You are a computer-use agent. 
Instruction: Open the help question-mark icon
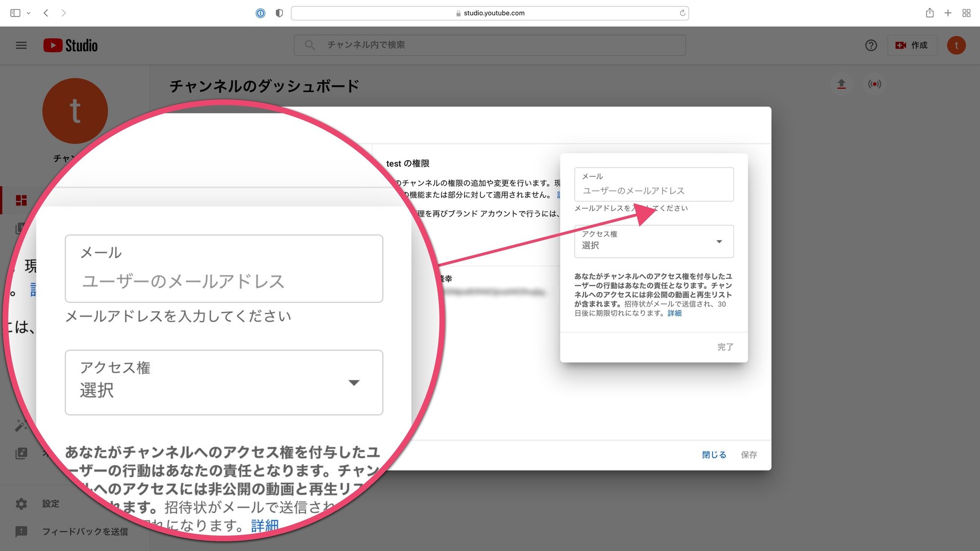coord(871,45)
